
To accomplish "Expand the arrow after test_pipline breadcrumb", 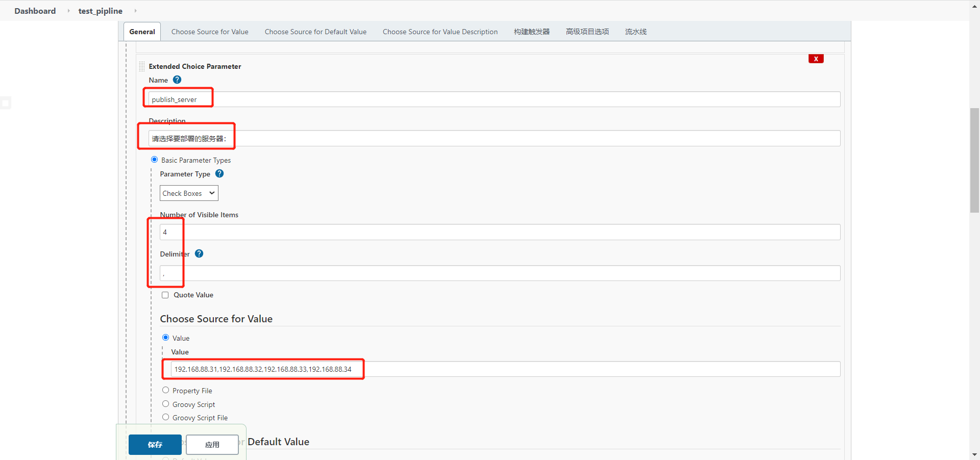I will click(135, 11).
